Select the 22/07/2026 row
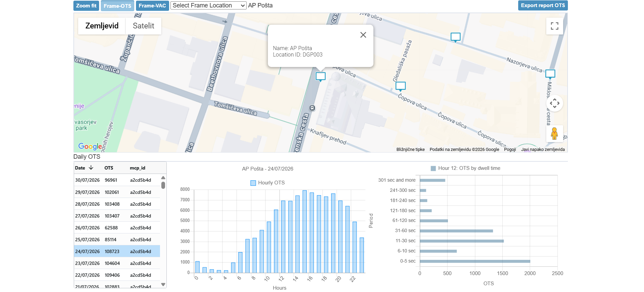This screenshot has width=644, height=292. (x=117, y=275)
